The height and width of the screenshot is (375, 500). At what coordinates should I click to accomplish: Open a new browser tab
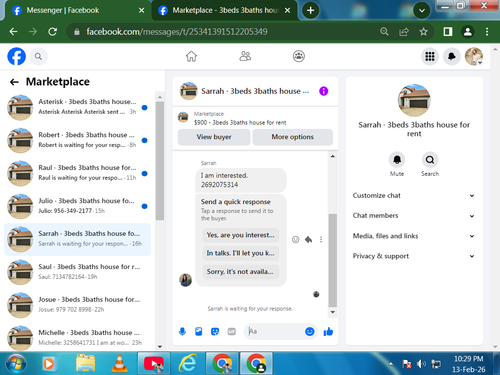coord(310,10)
